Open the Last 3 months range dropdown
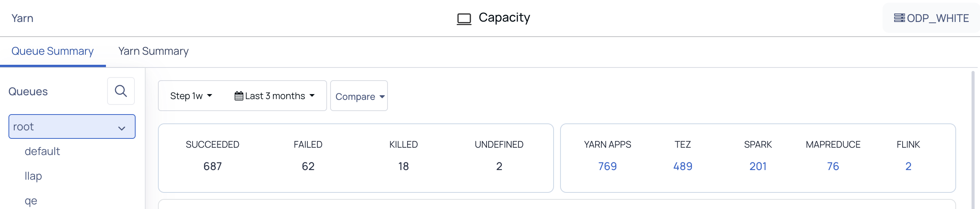The width and height of the screenshot is (980, 209). click(275, 96)
